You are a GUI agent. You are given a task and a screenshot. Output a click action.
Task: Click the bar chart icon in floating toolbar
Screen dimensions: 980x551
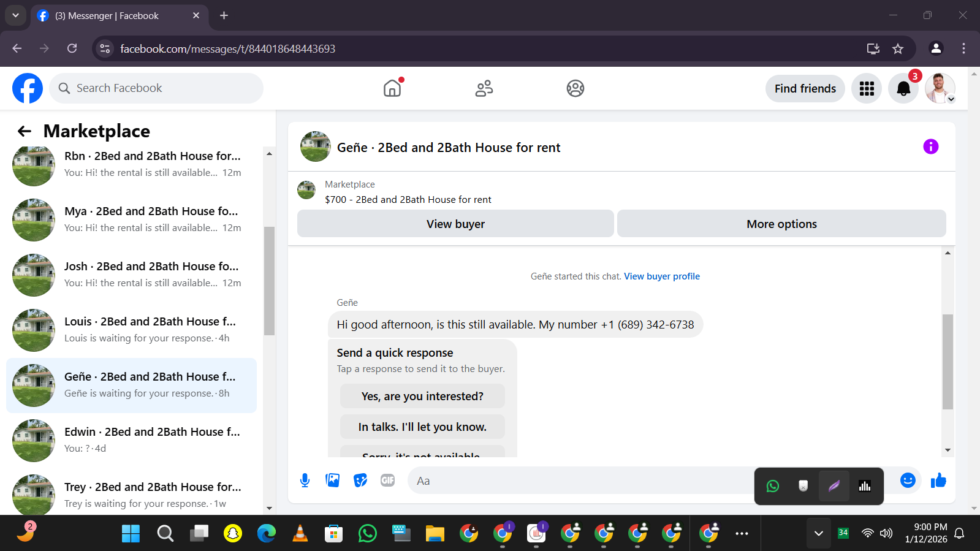point(865,486)
